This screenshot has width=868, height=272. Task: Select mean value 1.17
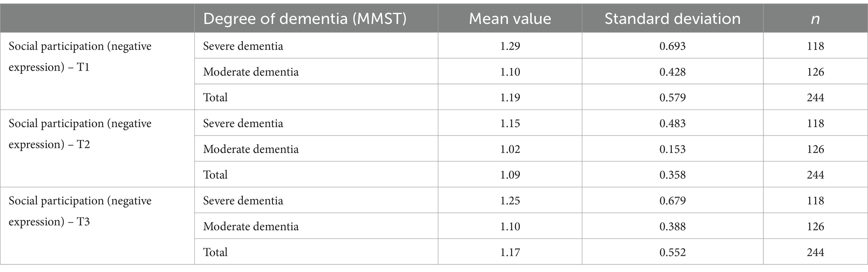tap(510, 252)
